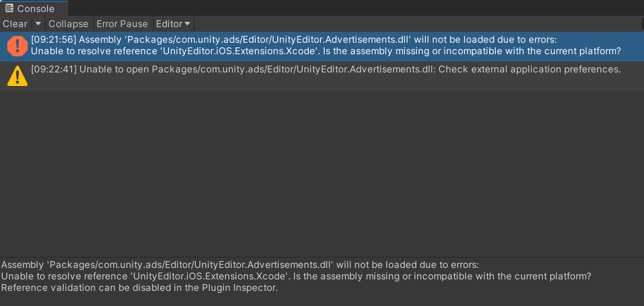This screenshot has height=306, width=644.
Task: Select the red error octagon icon
Action: (17, 46)
